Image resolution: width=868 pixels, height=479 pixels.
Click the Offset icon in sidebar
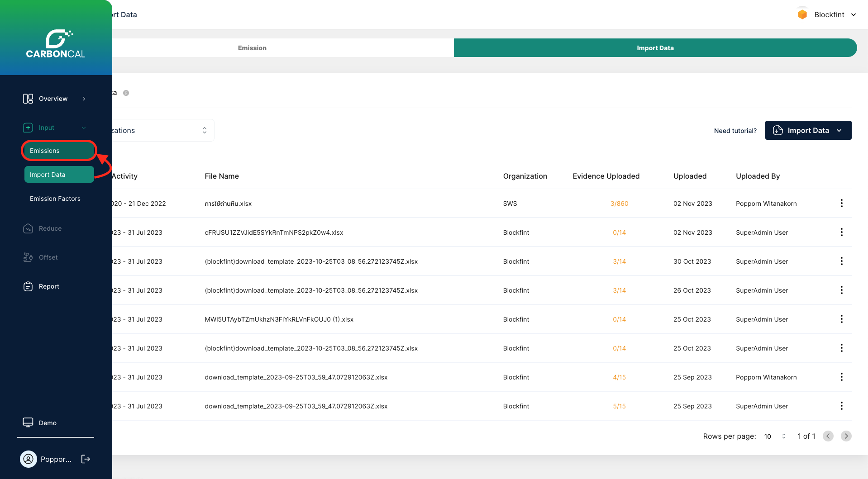click(28, 257)
